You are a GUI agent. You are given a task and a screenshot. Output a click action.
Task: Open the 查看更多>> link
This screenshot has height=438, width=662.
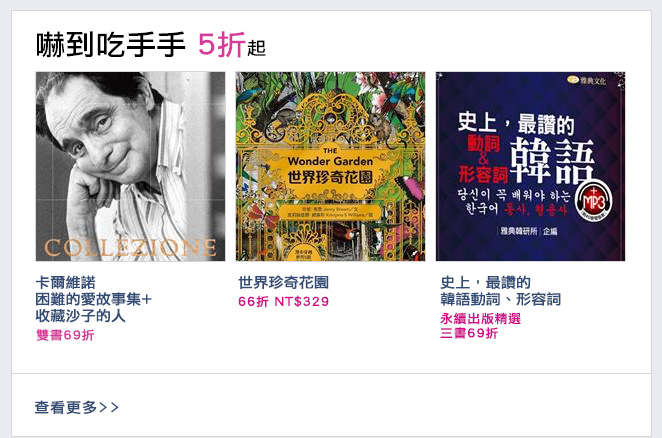coord(76,407)
